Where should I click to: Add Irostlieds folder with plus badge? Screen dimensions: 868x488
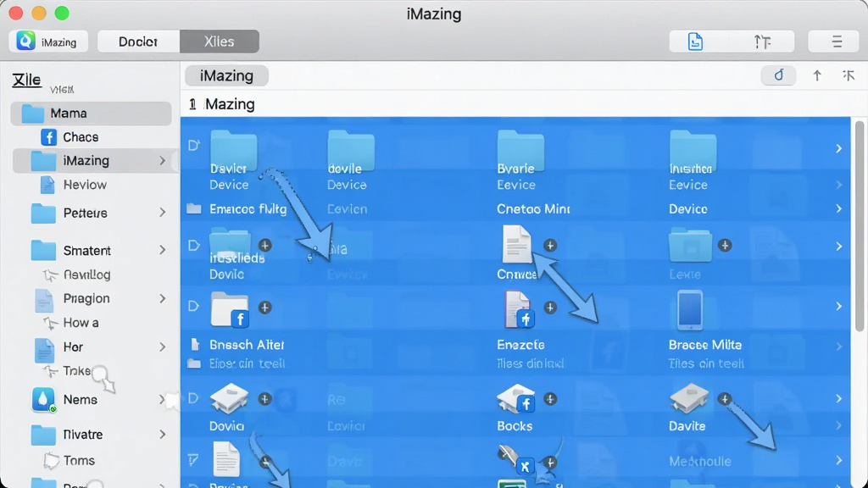pos(264,245)
